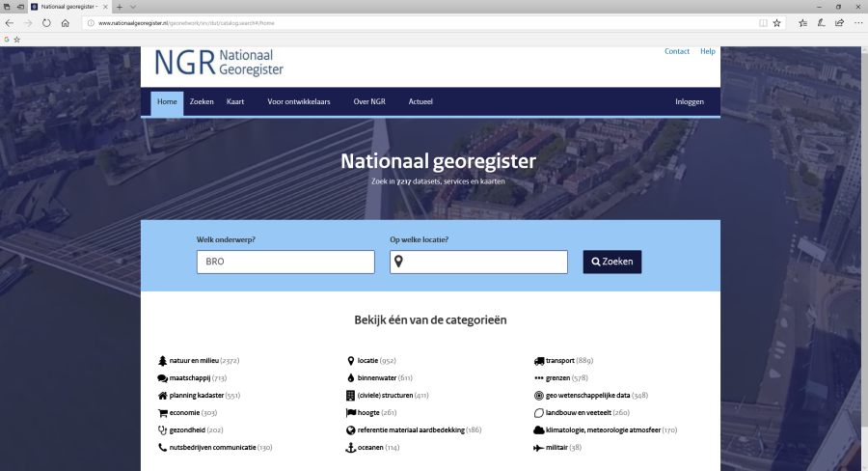The width and height of the screenshot is (868, 471).
Task: Click the truck icon next to transport
Action: [x=538, y=361]
